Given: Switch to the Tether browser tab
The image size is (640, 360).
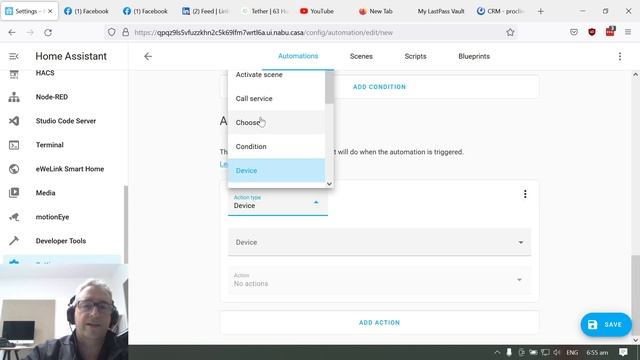Looking at the screenshot, I should pyautogui.click(x=264, y=11).
